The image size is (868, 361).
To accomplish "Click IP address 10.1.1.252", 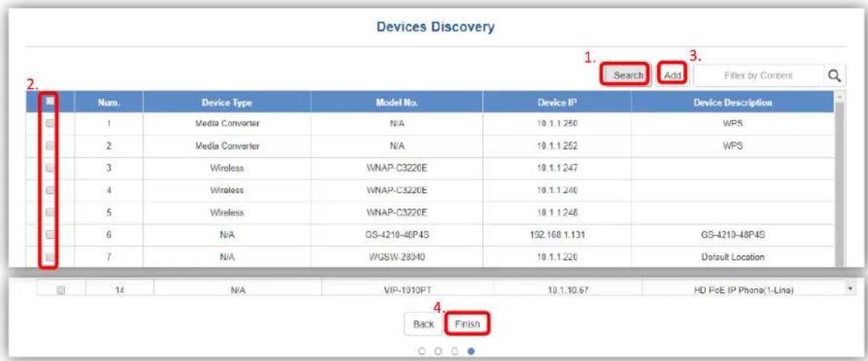I will click(x=557, y=147).
